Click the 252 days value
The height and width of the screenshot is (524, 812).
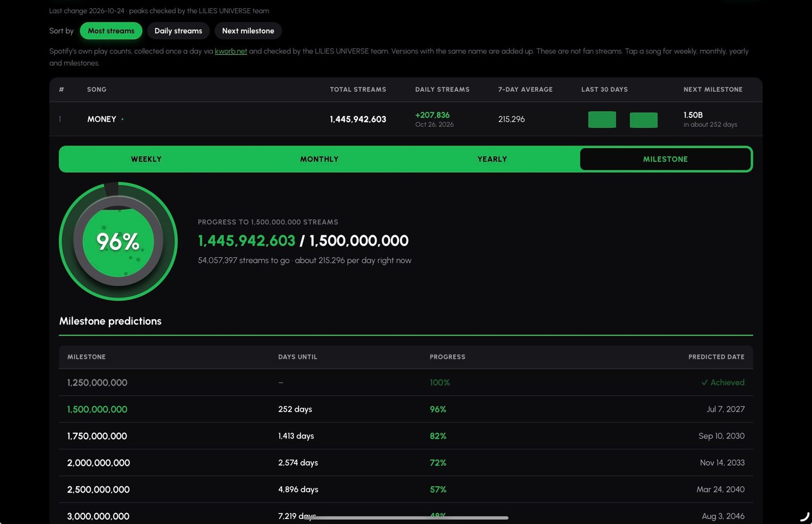click(x=295, y=409)
